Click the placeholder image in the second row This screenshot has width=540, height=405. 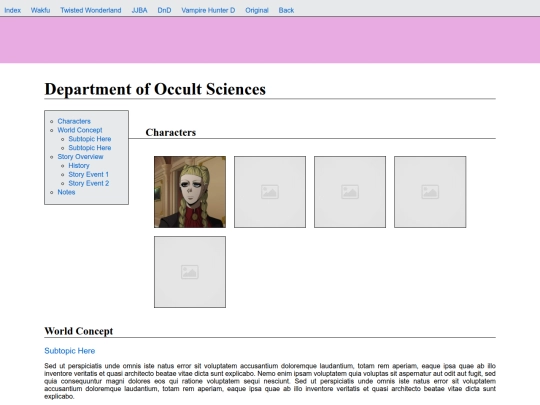click(x=190, y=272)
